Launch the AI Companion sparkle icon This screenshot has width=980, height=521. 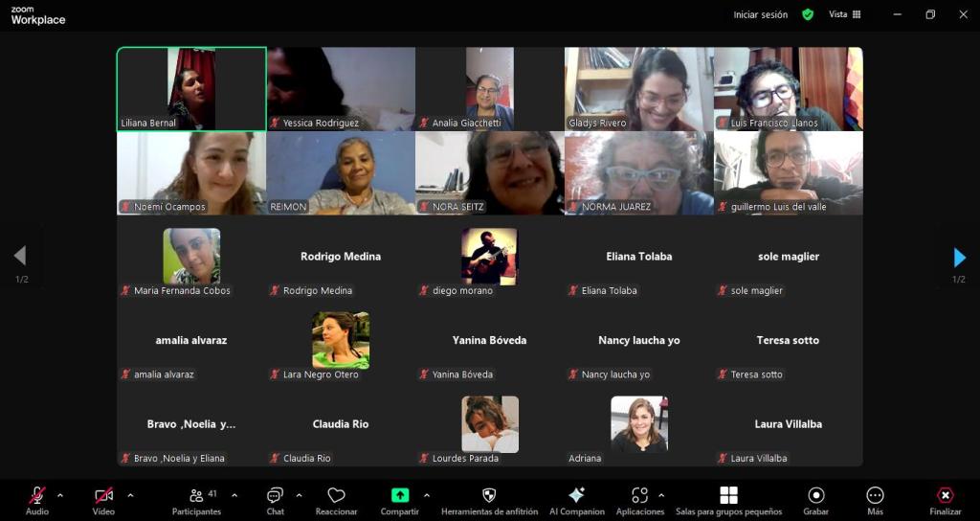[576, 495]
